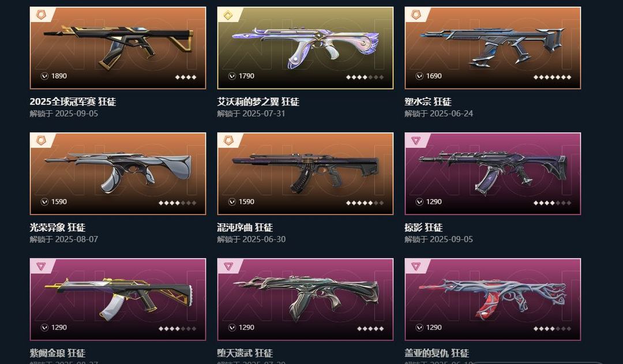Open the 堕天遗武 狂徒 skin card

305,299
